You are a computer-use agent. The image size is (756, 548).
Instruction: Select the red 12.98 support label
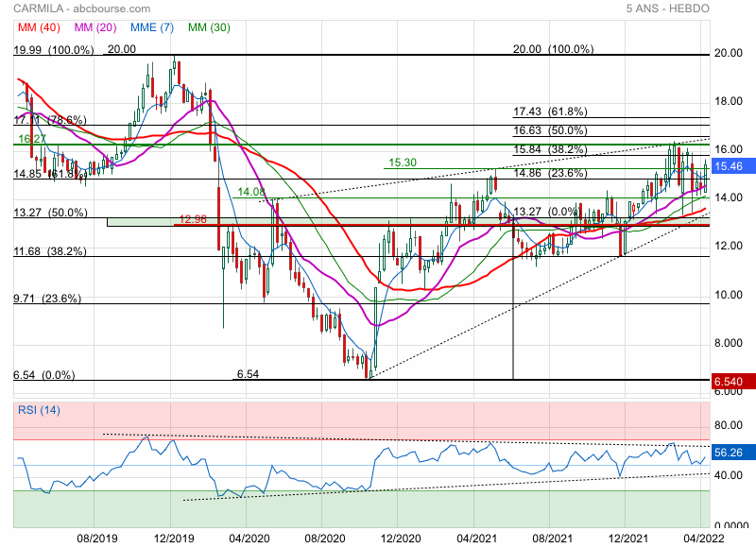(x=193, y=219)
